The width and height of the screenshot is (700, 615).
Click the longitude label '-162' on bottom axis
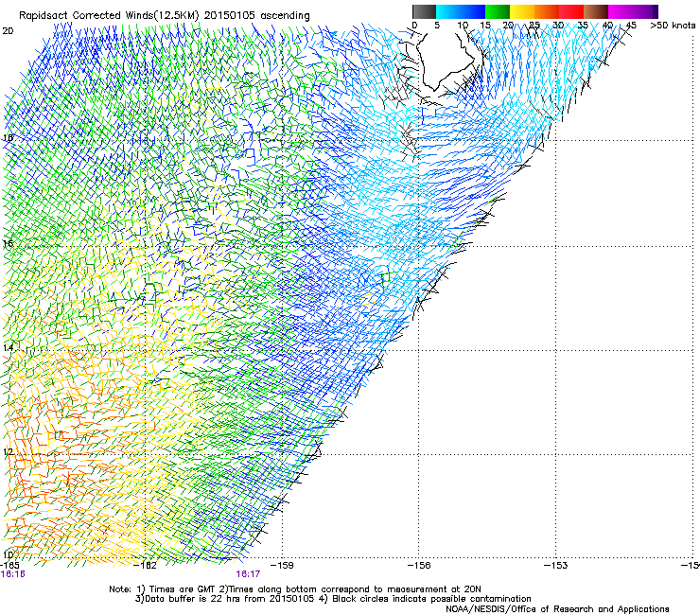pos(146,566)
